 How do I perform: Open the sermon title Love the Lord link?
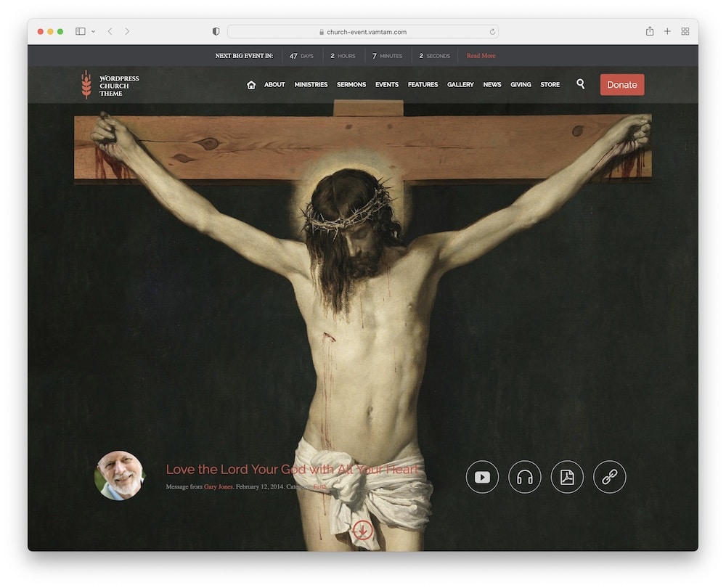pos(292,470)
